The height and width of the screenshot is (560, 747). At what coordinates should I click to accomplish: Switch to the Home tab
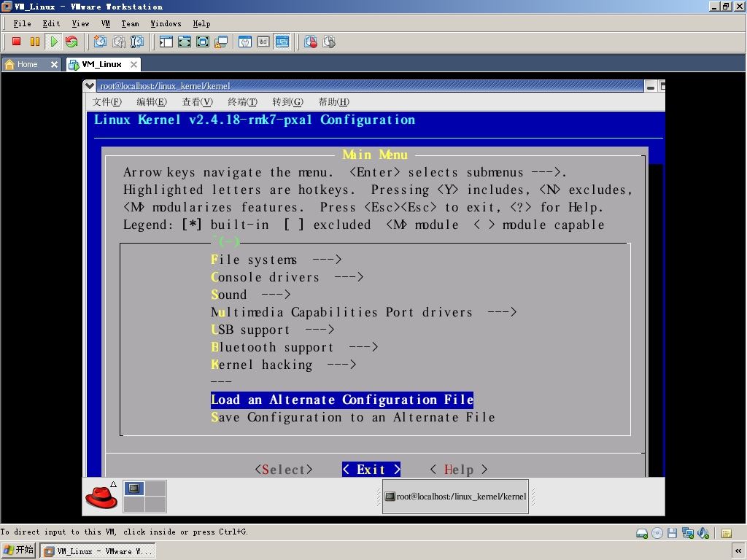(27, 64)
